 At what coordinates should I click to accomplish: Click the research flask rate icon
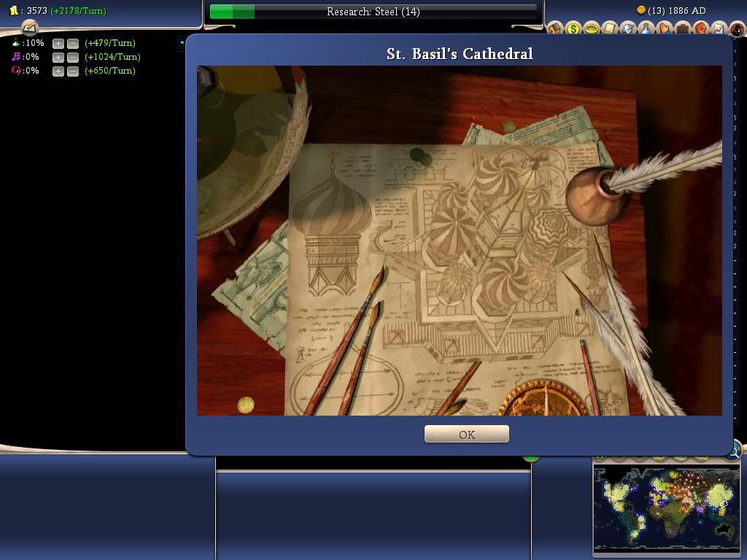[x=16, y=42]
